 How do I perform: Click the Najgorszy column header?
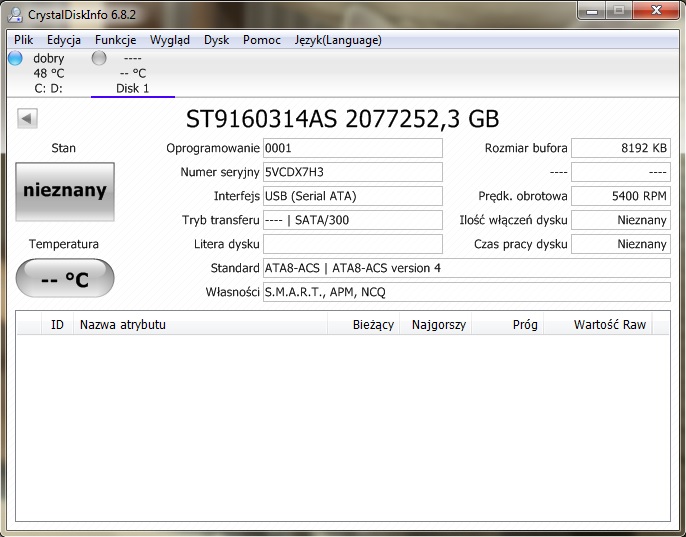click(436, 325)
